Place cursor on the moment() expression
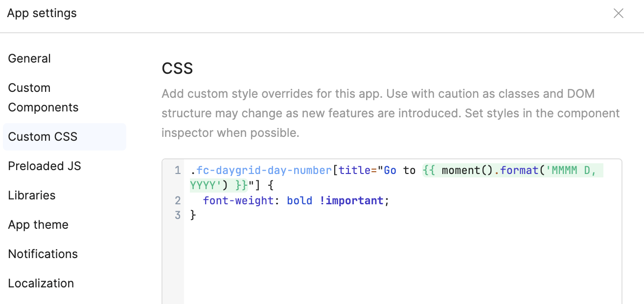644x304 pixels. [464, 171]
